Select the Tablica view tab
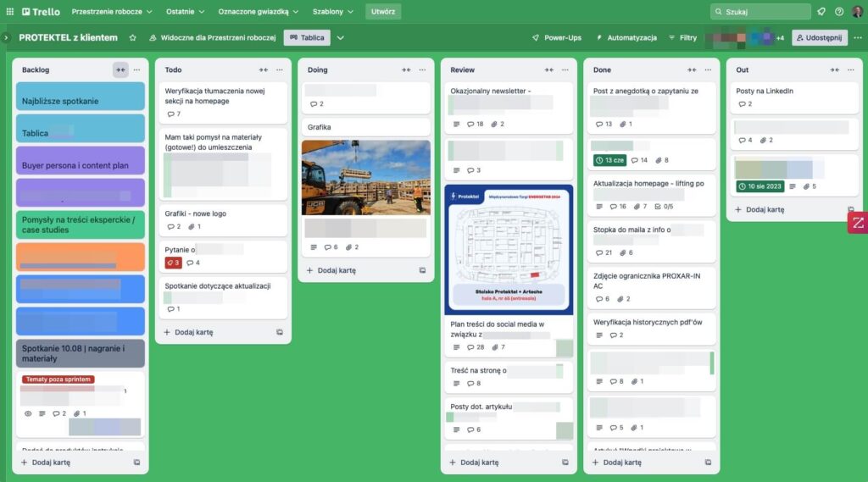The width and height of the screenshot is (868, 482). tap(307, 37)
